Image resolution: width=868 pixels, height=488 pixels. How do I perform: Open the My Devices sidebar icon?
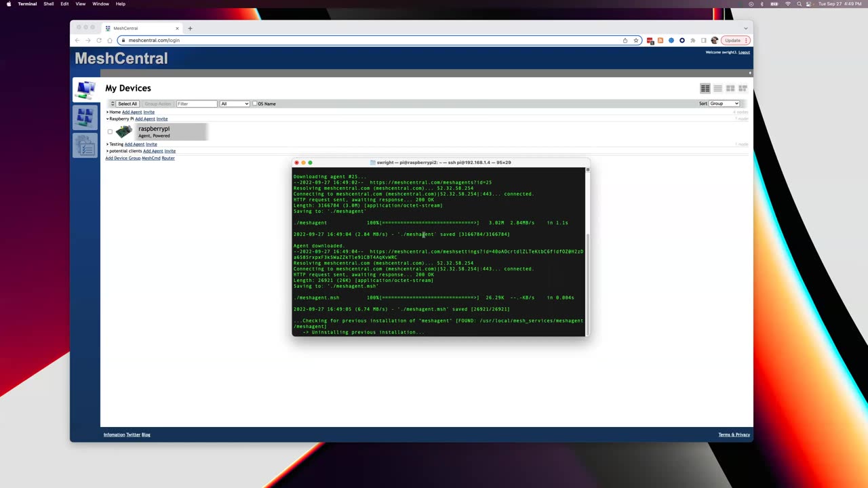tap(85, 89)
